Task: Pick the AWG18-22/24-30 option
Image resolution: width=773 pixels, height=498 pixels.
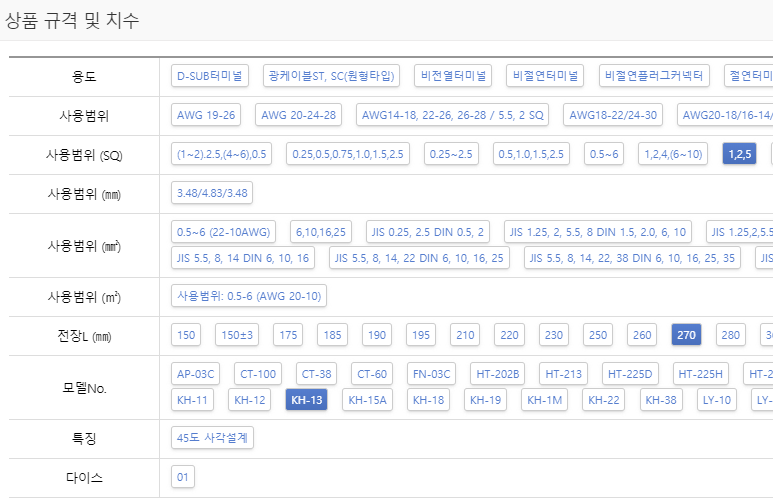Action: click(613, 115)
